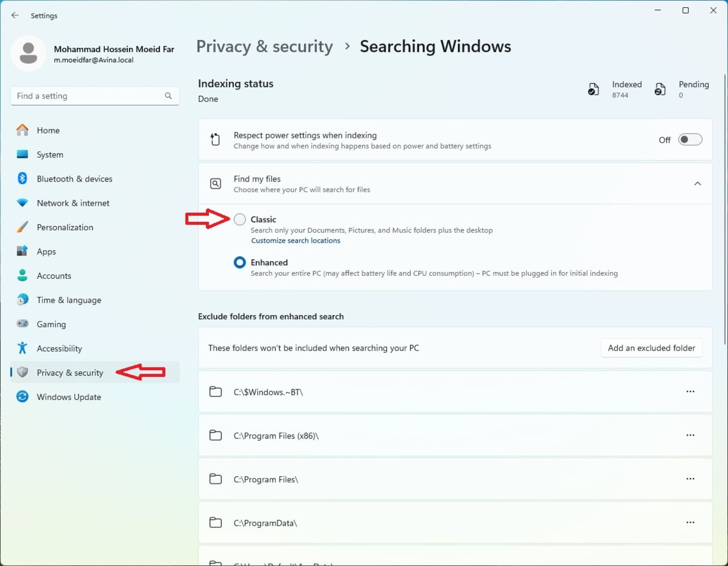Click folder icon for C:\ProgramData\
This screenshot has width=728, height=566.
215,522
